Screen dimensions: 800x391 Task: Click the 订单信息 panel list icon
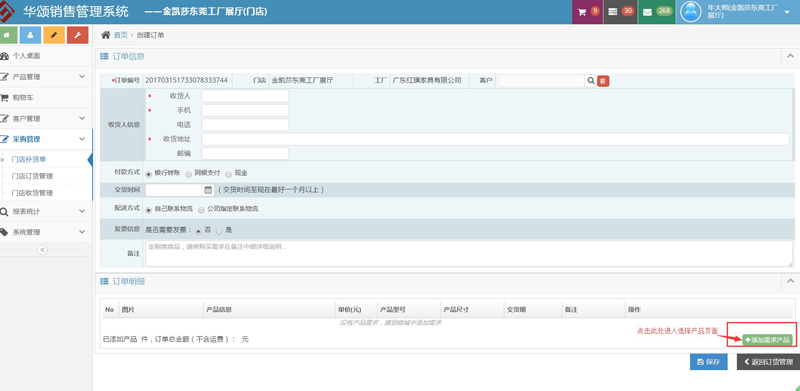(x=104, y=56)
